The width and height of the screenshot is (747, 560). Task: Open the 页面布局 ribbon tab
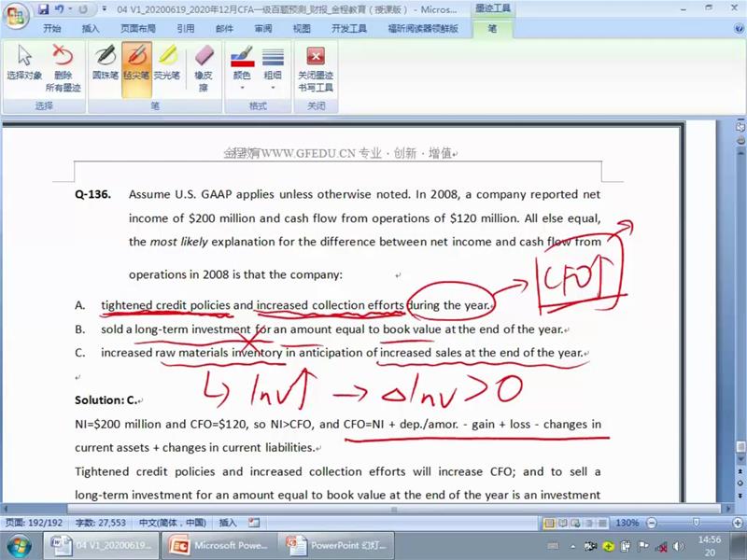[x=138, y=29]
